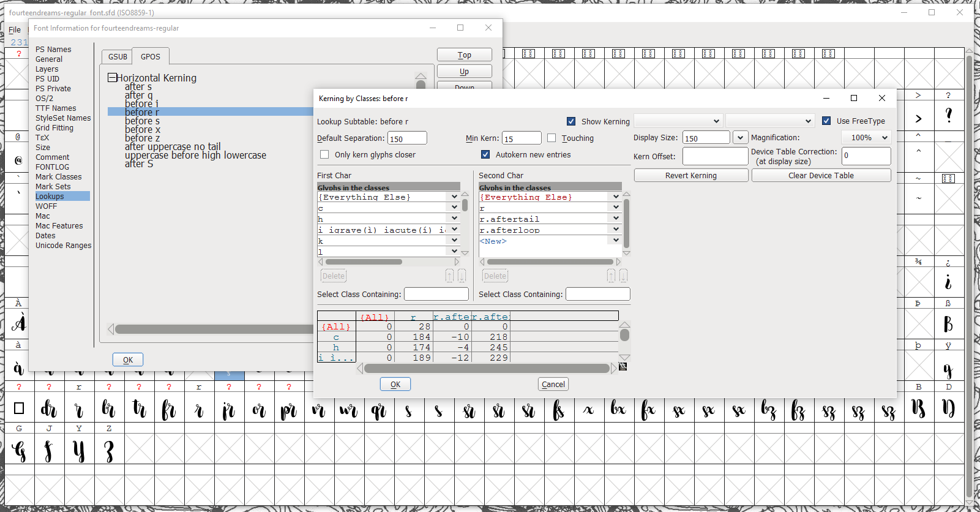Click the Clear Device Table button
Image resolution: width=980 pixels, height=512 pixels.
(821, 176)
